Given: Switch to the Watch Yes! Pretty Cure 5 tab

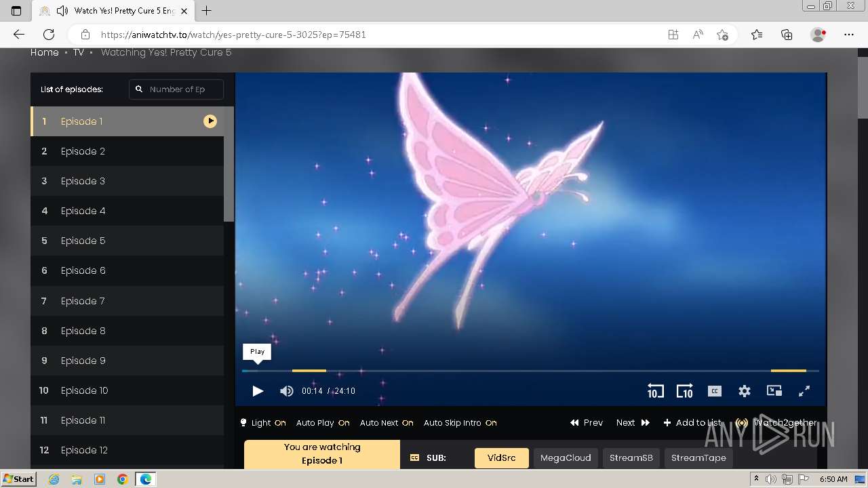Looking at the screenshot, I should tap(114, 11).
